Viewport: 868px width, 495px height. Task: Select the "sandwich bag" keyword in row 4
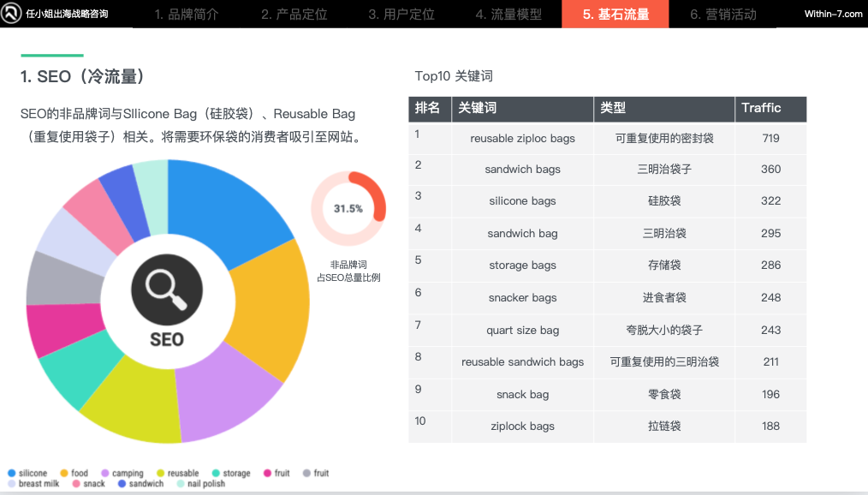point(522,234)
